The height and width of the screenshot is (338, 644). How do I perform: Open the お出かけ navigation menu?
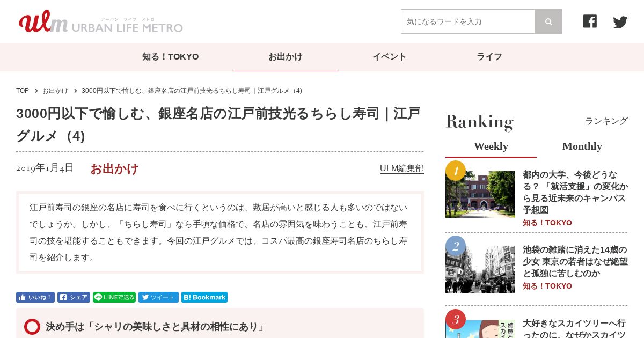pyautogui.click(x=286, y=57)
